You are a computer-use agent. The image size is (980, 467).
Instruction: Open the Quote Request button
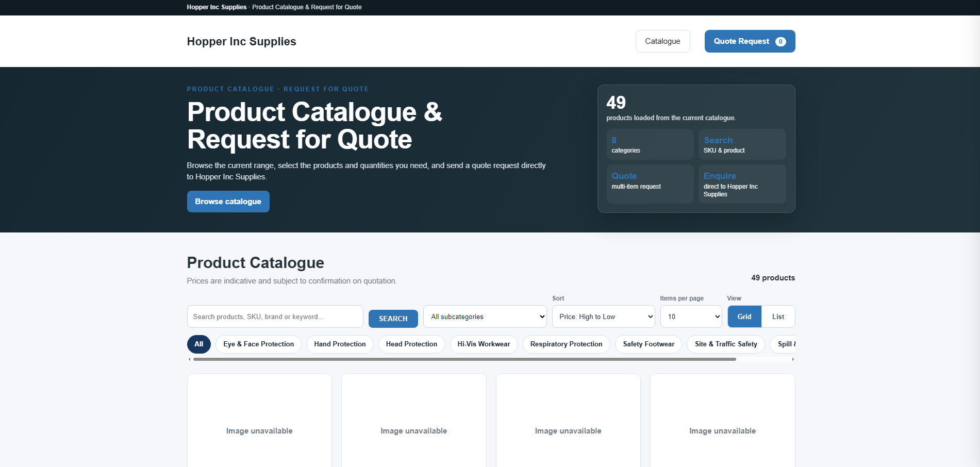pos(750,41)
